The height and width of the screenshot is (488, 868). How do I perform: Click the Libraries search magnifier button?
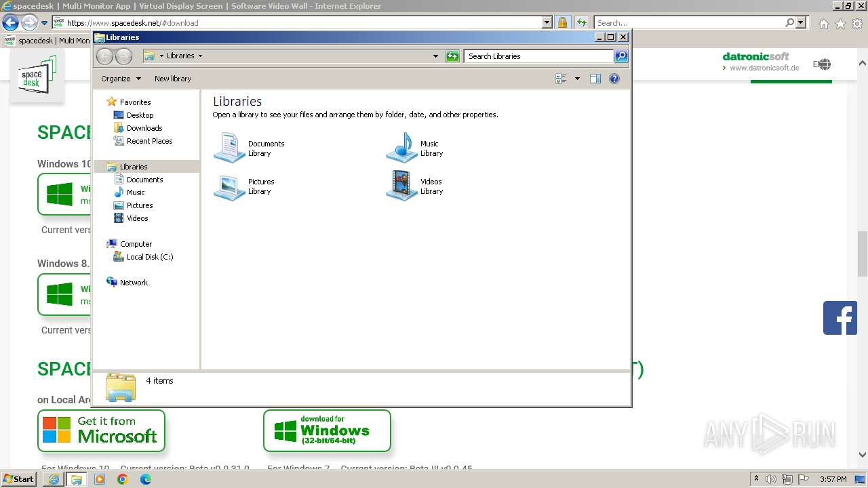click(621, 56)
